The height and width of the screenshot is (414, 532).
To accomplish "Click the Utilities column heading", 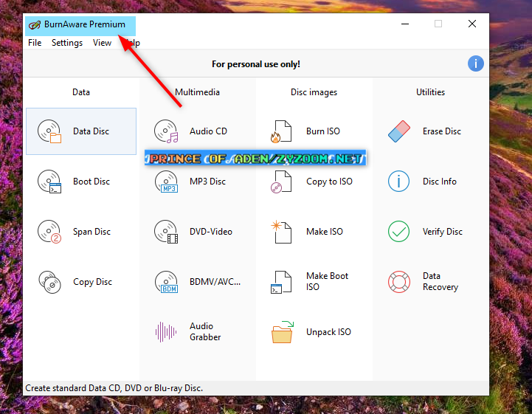I will 430,92.
